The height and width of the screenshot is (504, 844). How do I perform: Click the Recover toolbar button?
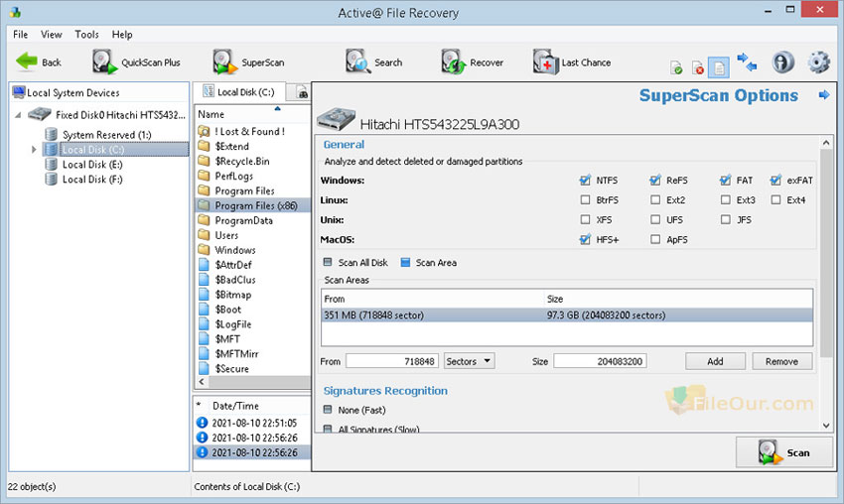click(x=472, y=63)
